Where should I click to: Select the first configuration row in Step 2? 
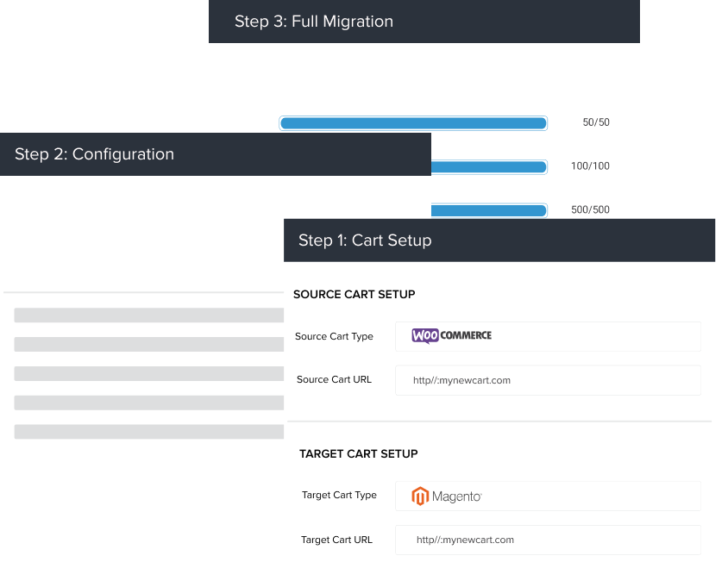point(148,315)
